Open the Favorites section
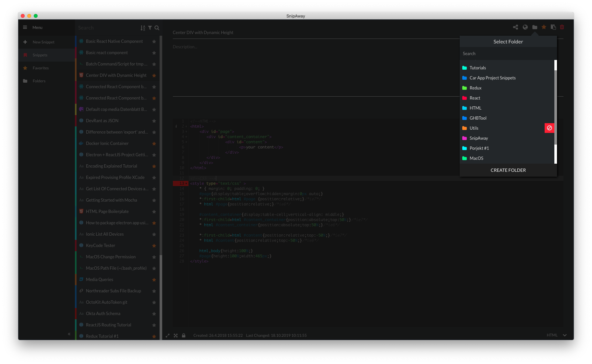Image resolution: width=592 pixels, height=364 pixels. pos(46,68)
